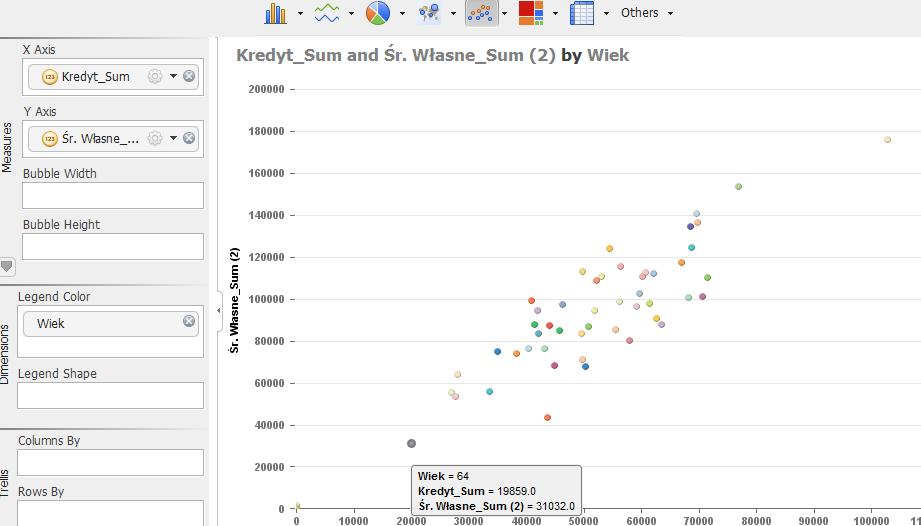Click the X Axis label

[39, 50]
